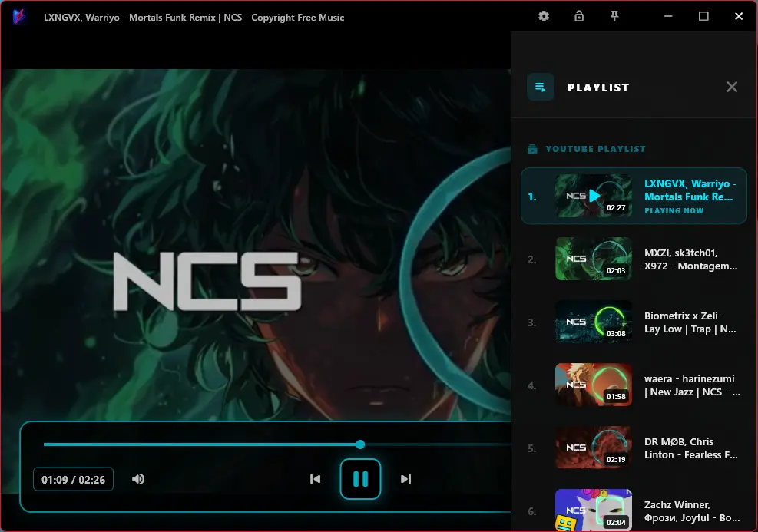
Task: Click thumbnail of track 4 with 01:58
Action: tap(594, 385)
